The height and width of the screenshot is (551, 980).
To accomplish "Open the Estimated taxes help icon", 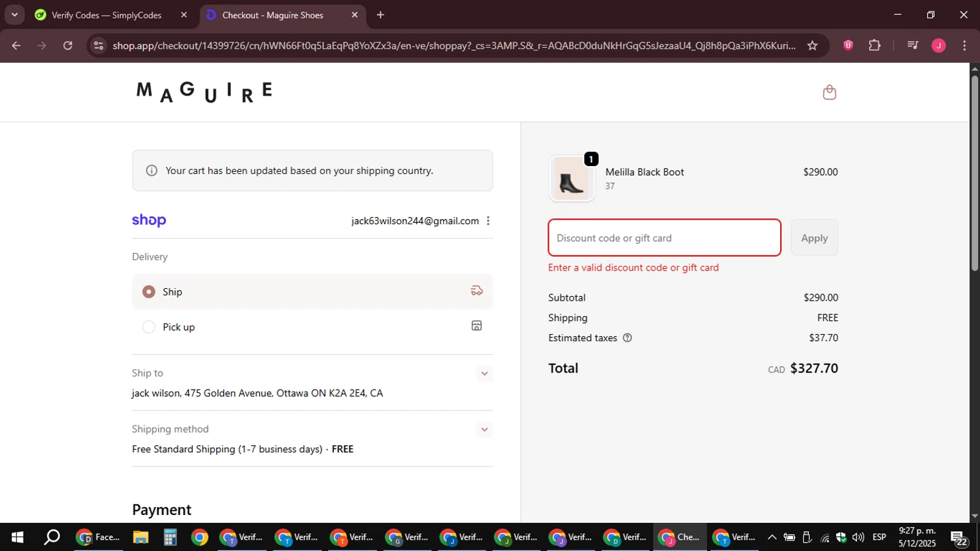I will click(627, 338).
